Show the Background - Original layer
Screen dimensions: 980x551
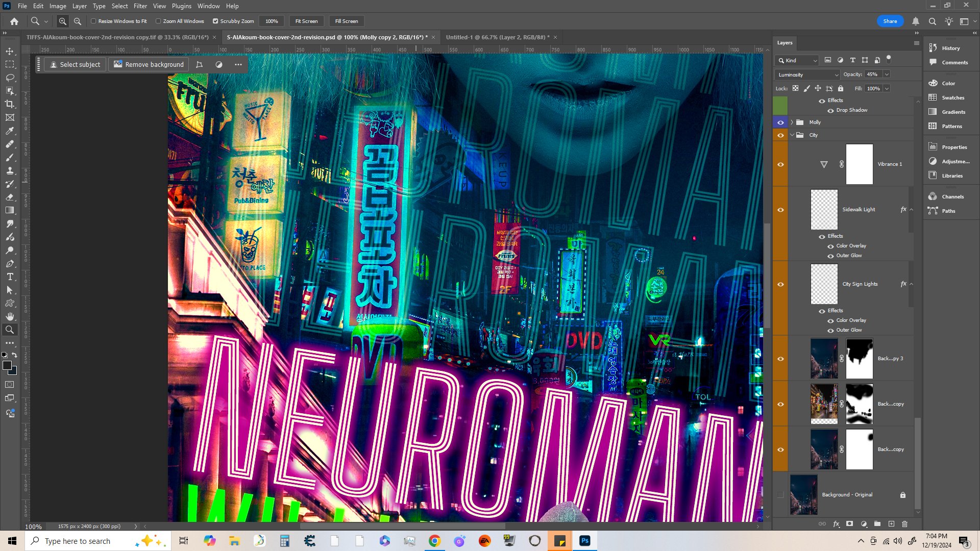(x=780, y=495)
